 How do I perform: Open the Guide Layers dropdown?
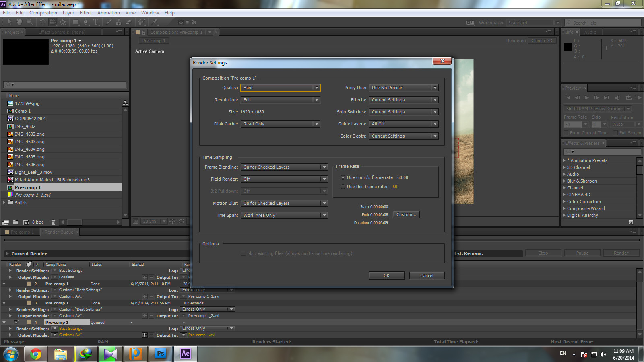click(404, 124)
